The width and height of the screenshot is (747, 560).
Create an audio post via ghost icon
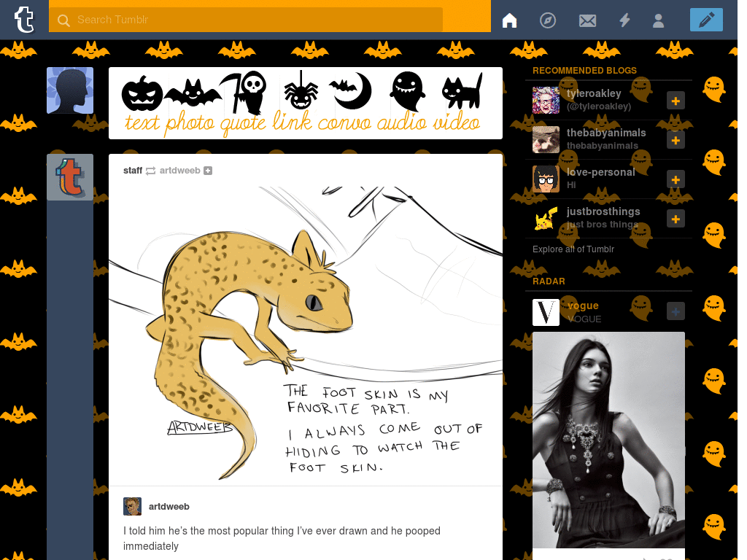click(x=407, y=91)
